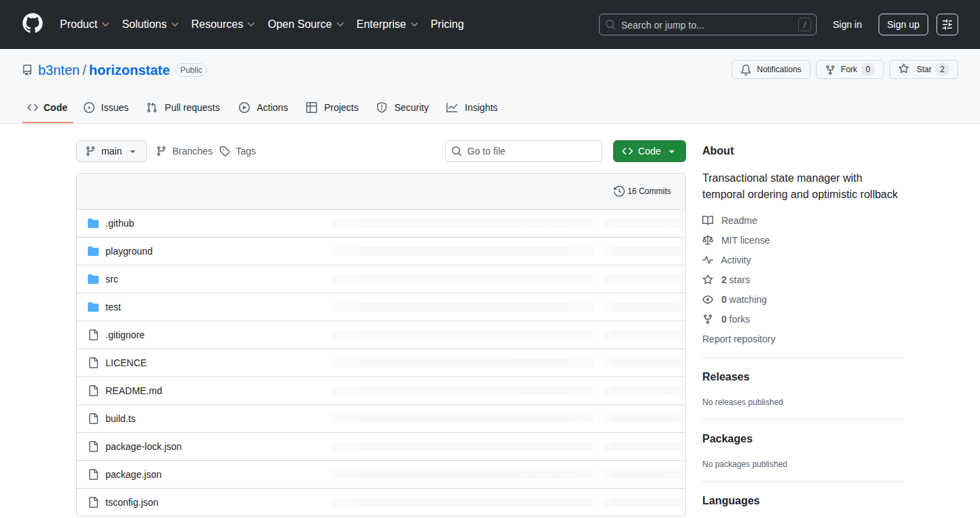Image resolution: width=980 pixels, height=518 pixels.
Task: Star the horizonstate repository
Action: tap(924, 69)
